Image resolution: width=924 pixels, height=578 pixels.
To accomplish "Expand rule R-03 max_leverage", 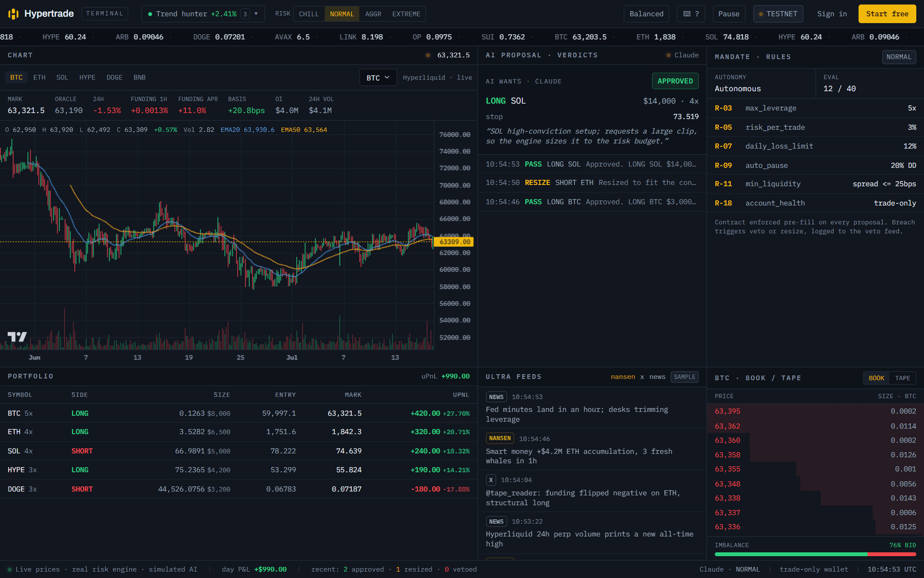I will pyautogui.click(x=815, y=108).
